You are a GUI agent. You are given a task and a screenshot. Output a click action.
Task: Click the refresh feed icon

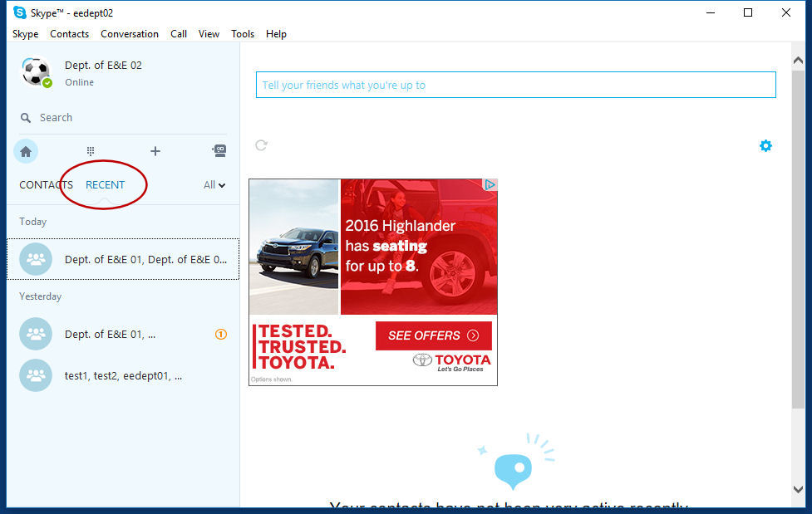point(262,145)
